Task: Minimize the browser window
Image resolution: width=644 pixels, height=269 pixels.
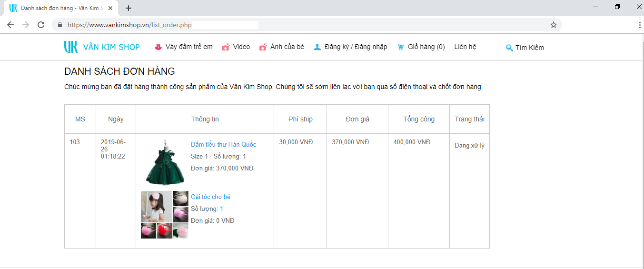Action: tap(595, 7)
